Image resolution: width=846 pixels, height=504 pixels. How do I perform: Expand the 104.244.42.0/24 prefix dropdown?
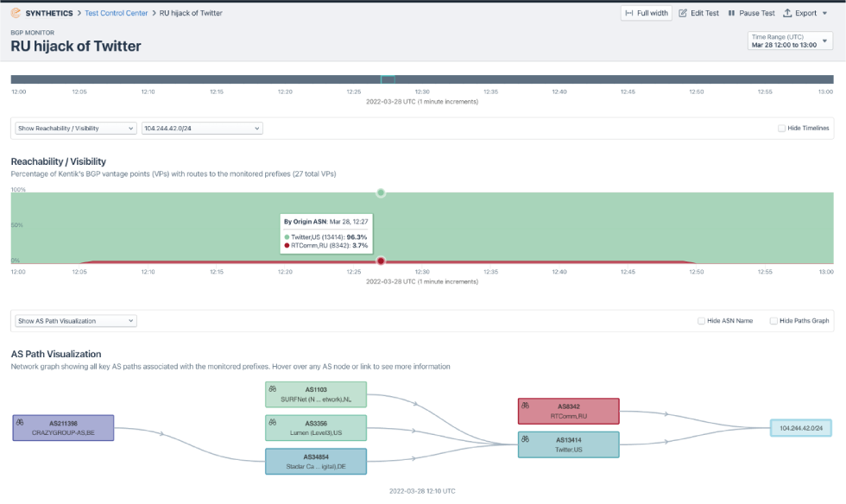point(202,128)
